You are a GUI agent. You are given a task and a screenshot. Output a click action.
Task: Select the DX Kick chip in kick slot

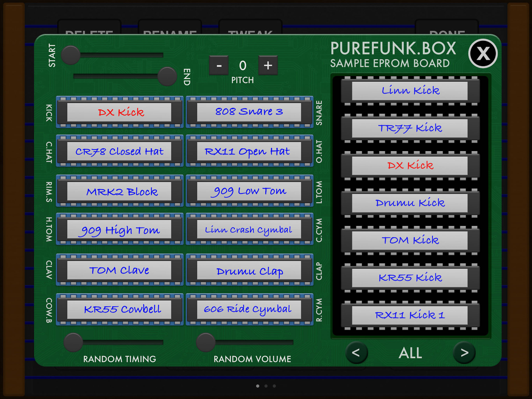119,112
